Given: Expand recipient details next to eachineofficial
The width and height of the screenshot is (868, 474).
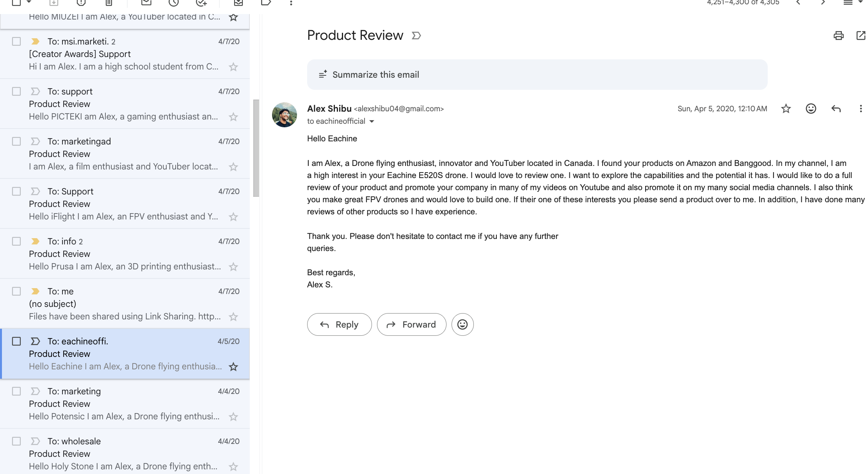Looking at the screenshot, I should [372, 121].
